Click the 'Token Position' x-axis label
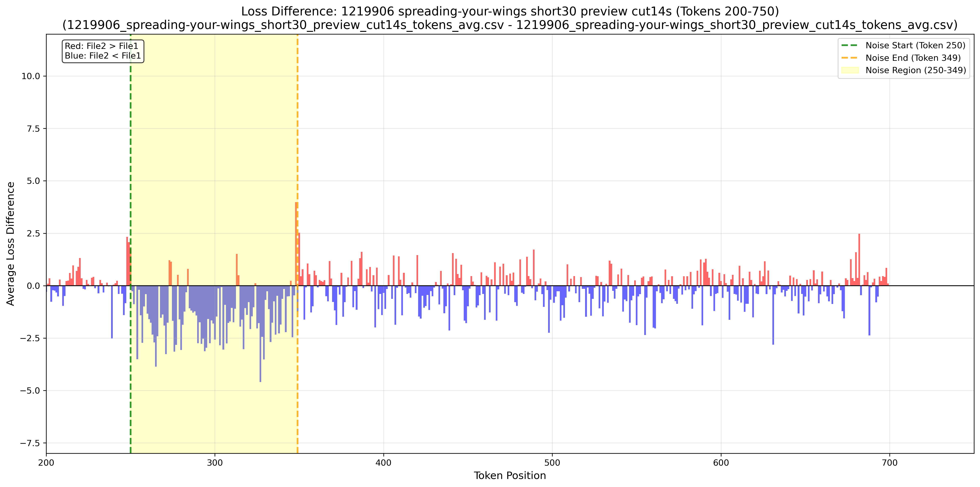980x487 pixels. click(x=510, y=475)
